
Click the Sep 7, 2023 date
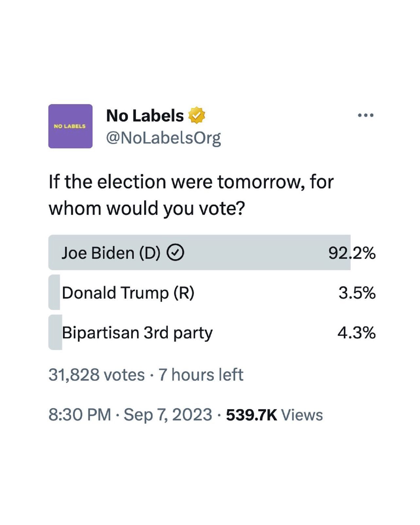click(168, 414)
